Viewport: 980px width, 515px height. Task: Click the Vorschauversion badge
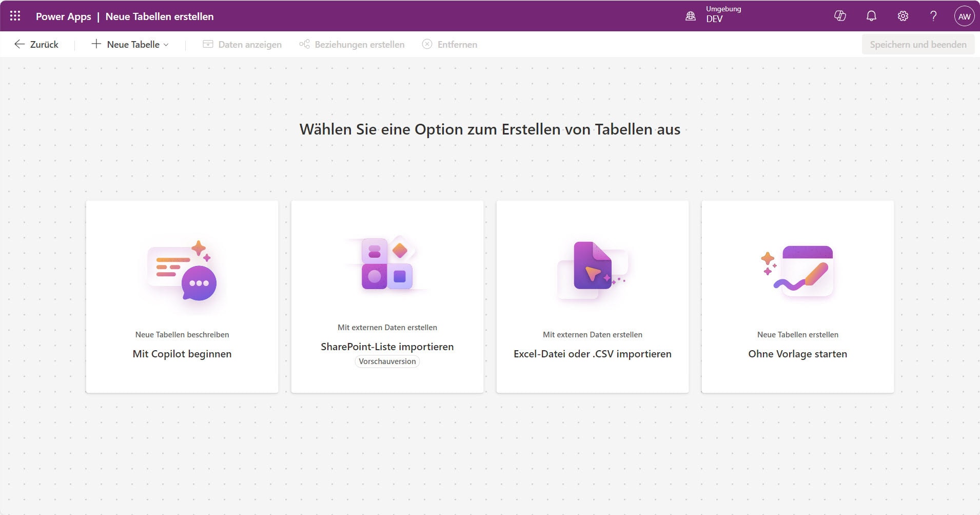click(x=387, y=361)
